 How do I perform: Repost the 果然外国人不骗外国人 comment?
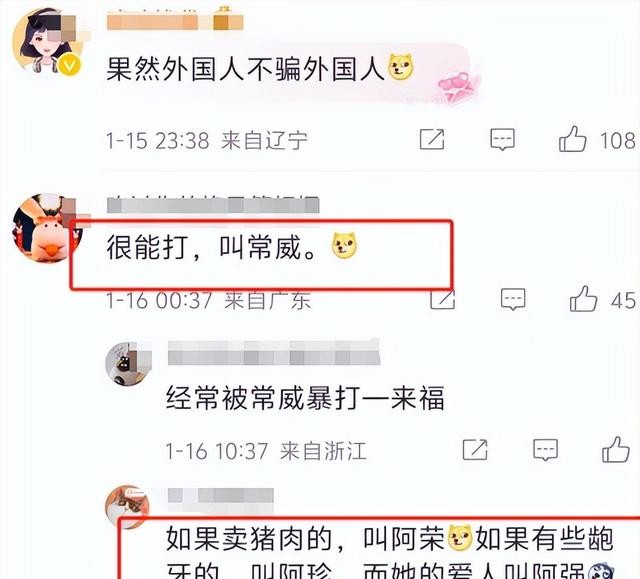[x=432, y=139]
